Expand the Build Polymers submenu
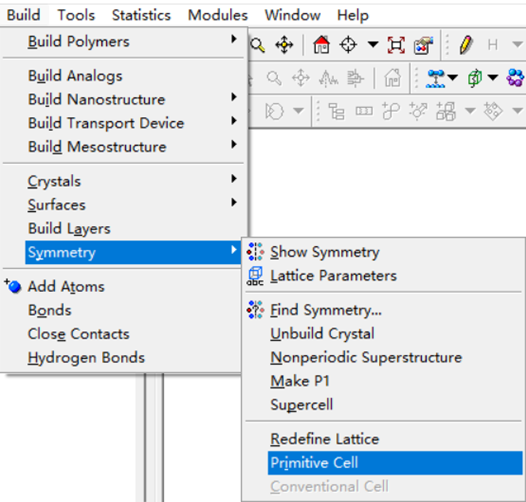The width and height of the screenshot is (526, 502). 234,39
